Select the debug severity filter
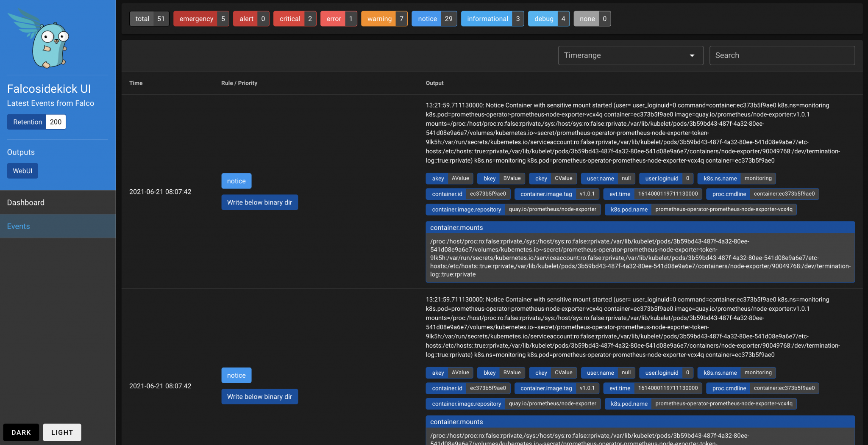Screen dimensions: 868x445 [549, 19]
